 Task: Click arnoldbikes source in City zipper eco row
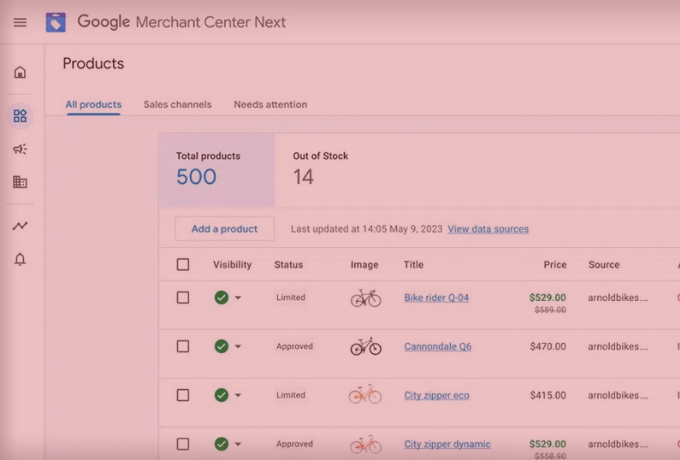pos(618,395)
